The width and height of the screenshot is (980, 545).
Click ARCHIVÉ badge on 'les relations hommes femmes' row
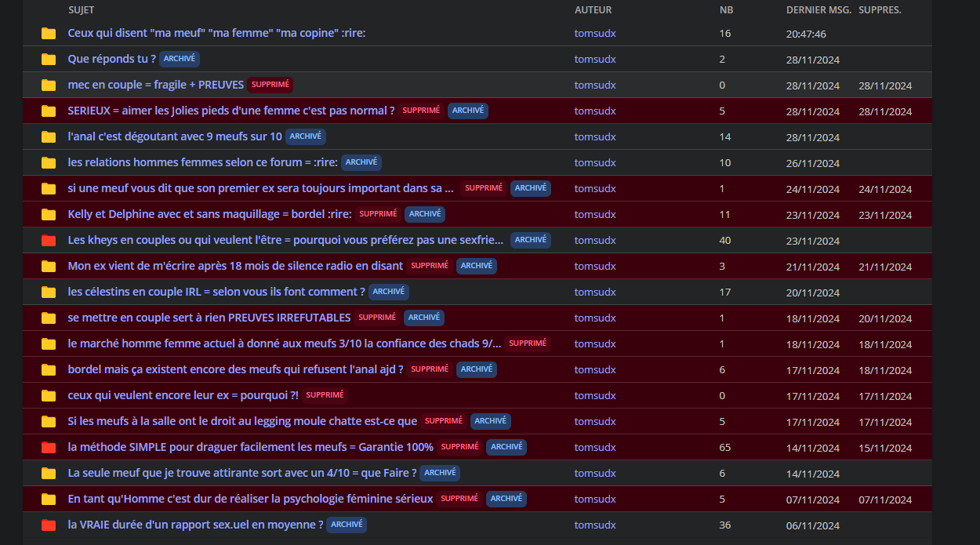coord(361,162)
